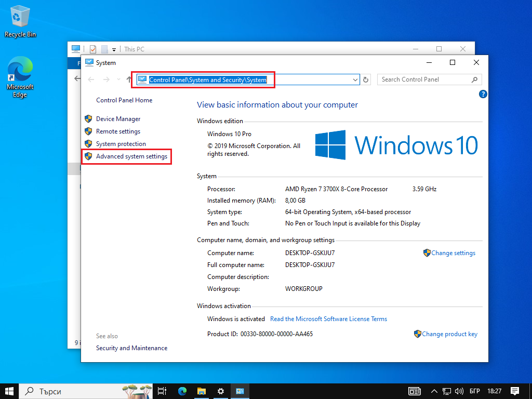Image resolution: width=532 pixels, height=399 pixels.
Task: Click the Windows Start button
Action: tap(9, 391)
